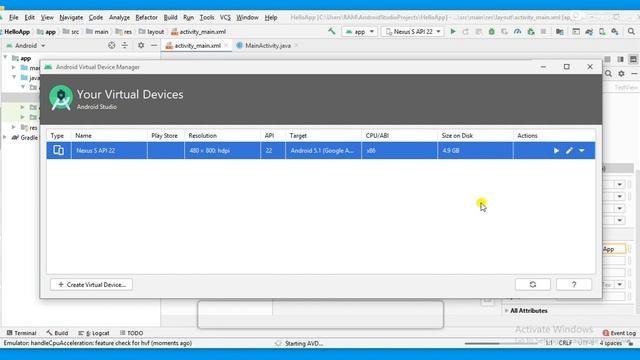The width and height of the screenshot is (640, 360).
Task: Open the Build tool window
Action: click(x=57, y=333)
